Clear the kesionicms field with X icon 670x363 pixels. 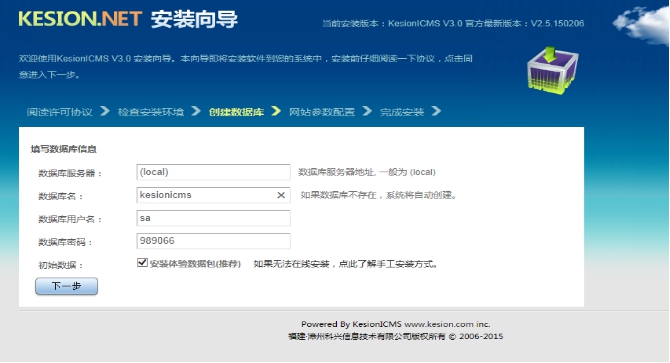(281, 195)
